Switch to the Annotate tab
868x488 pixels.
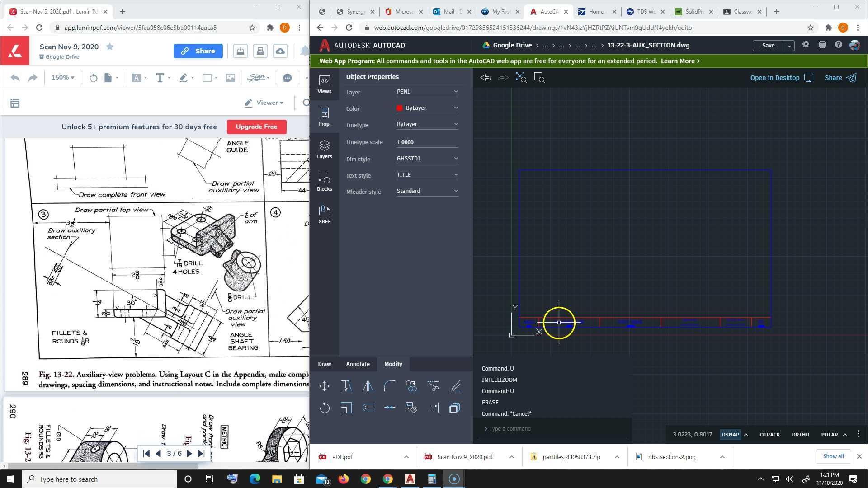(x=358, y=364)
